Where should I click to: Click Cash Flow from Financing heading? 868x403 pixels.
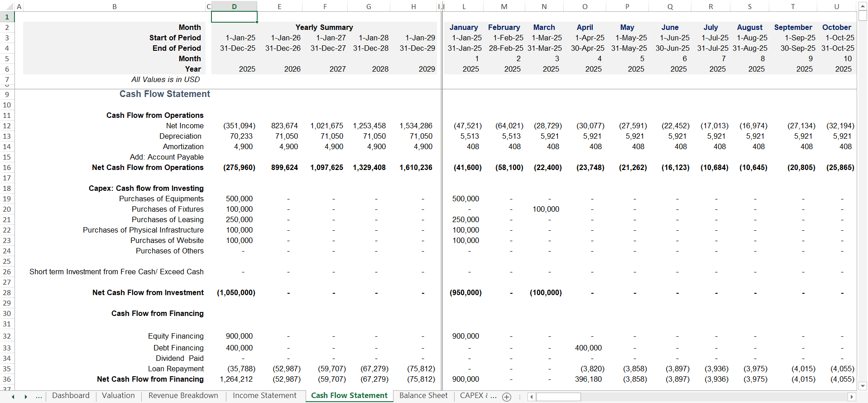pos(158,313)
